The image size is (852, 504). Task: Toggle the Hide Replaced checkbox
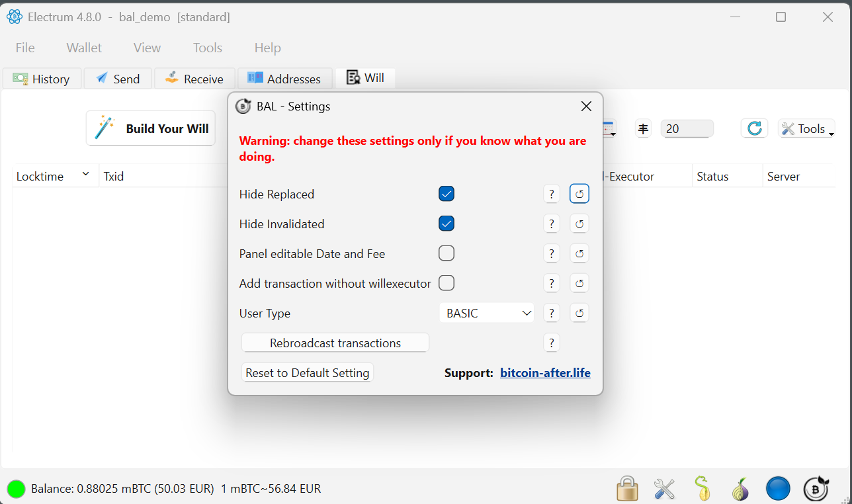coord(447,194)
